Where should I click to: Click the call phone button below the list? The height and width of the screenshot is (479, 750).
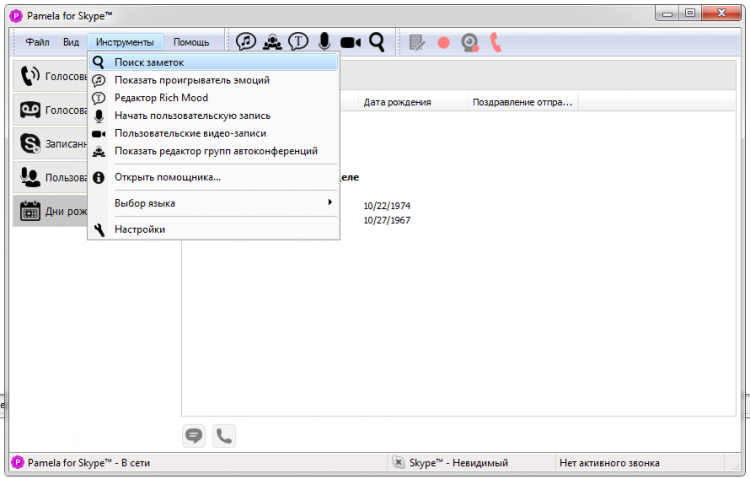[x=224, y=436]
